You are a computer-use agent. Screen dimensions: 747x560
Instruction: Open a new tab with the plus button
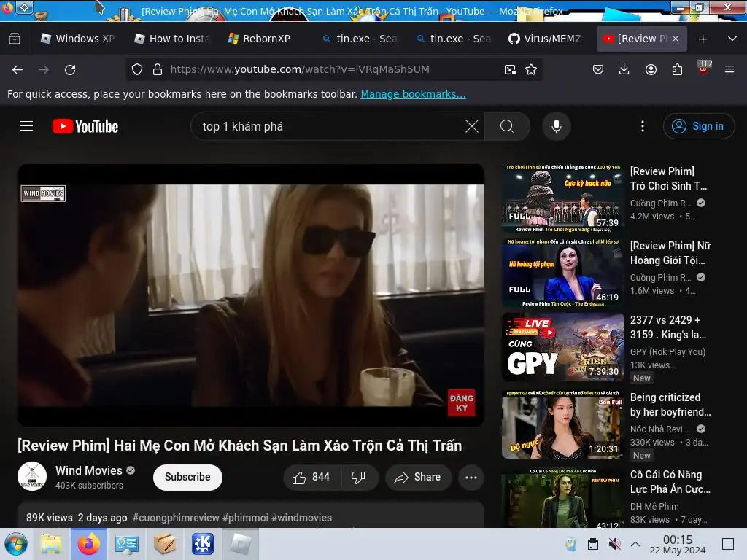703,39
